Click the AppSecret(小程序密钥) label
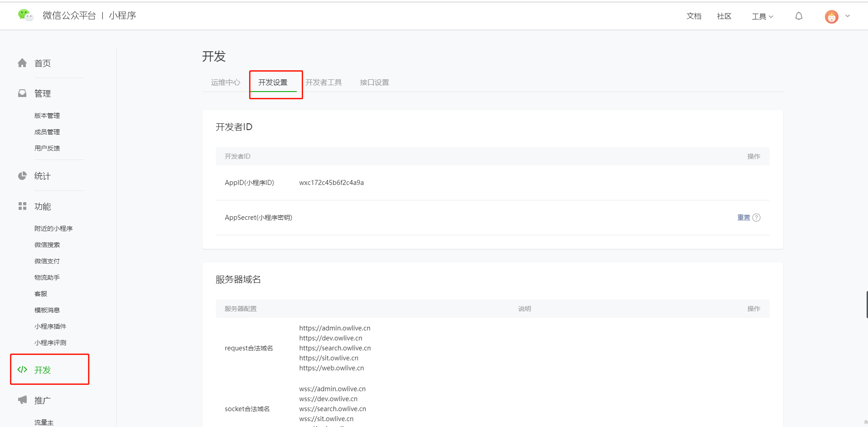Image resolution: width=868 pixels, height=427 pixels. point(259,218)
